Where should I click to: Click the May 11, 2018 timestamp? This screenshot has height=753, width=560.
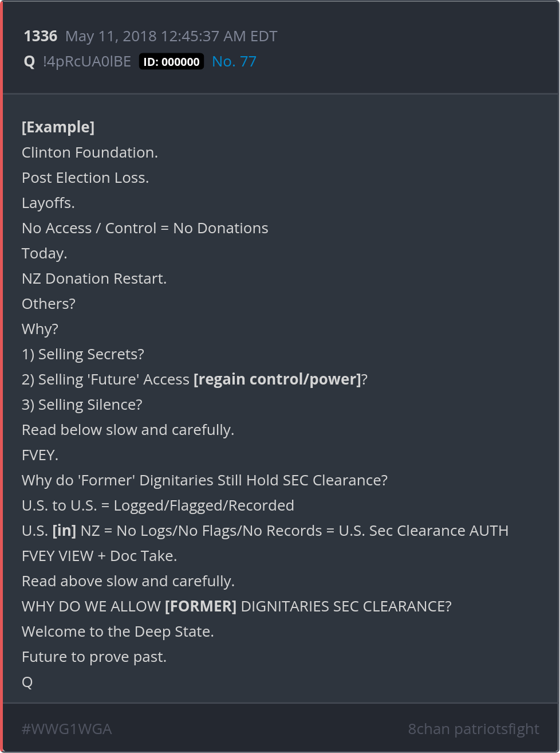pyautogui.click(x=171, y=36)
